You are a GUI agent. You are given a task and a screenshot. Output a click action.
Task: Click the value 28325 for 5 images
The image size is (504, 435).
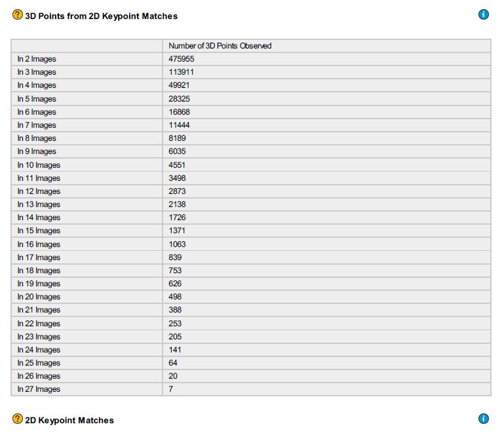pyautogui.click(x=179, y=99)
